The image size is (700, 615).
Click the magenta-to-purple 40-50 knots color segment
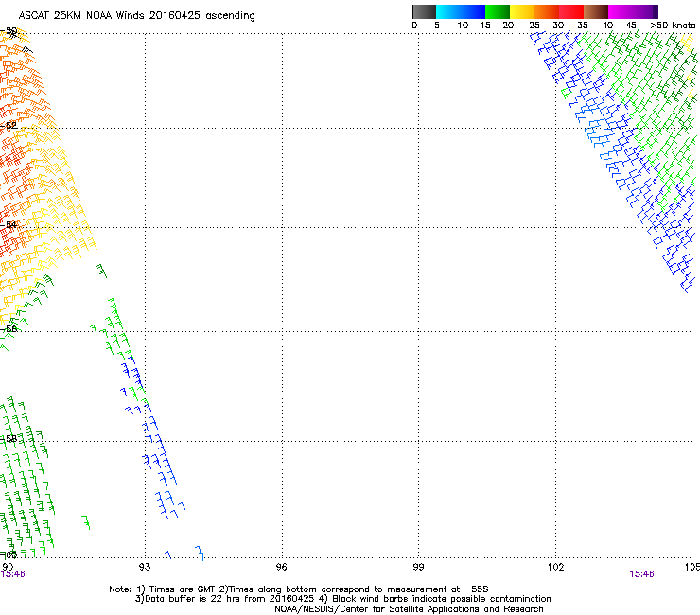[633, 11]
